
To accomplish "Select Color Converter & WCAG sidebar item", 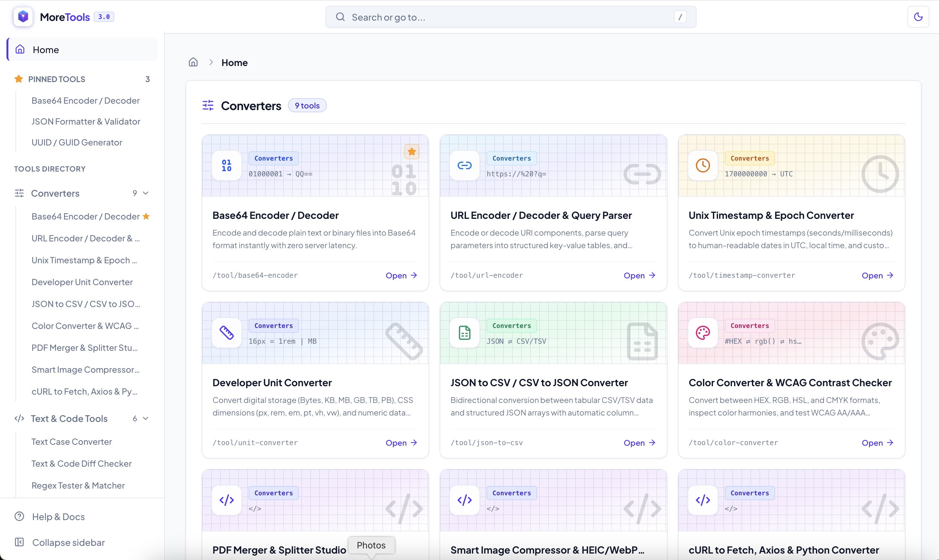I will pyautogui.click(x=85, y=326).
